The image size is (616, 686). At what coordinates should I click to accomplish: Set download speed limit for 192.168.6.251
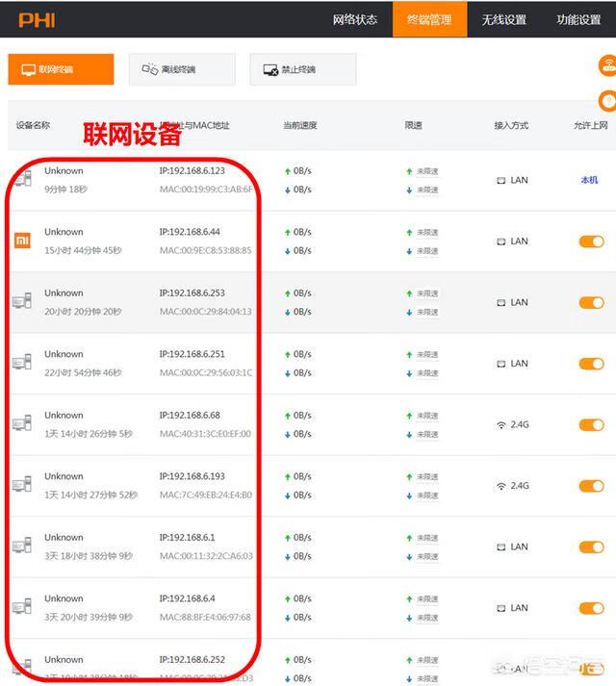click(x=427, y=373)
